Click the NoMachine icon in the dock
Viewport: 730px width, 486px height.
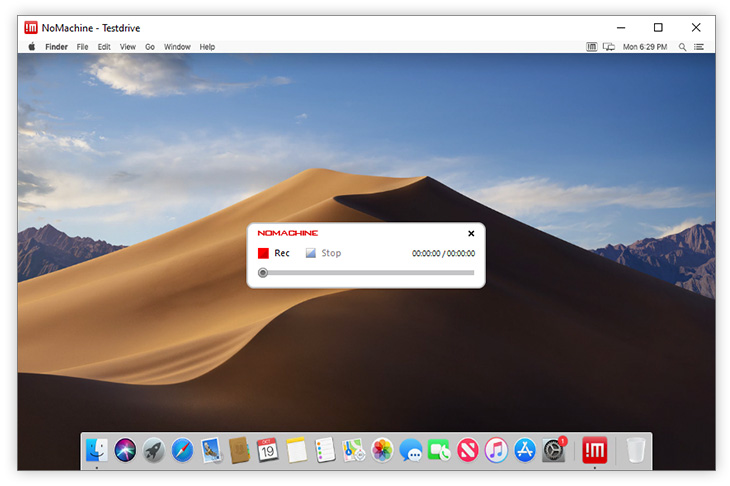(x=595, y=450)
